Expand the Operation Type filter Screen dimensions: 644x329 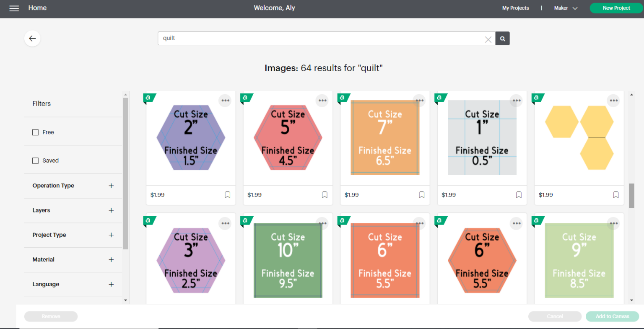[111, 186]
